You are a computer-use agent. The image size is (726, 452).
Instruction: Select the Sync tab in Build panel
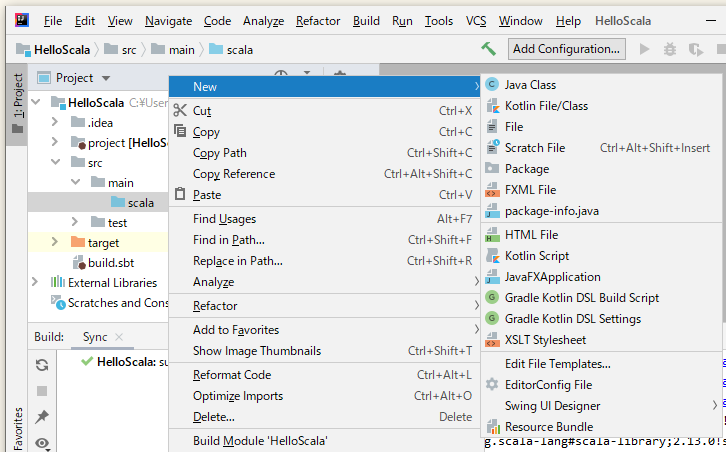(95, 337)
